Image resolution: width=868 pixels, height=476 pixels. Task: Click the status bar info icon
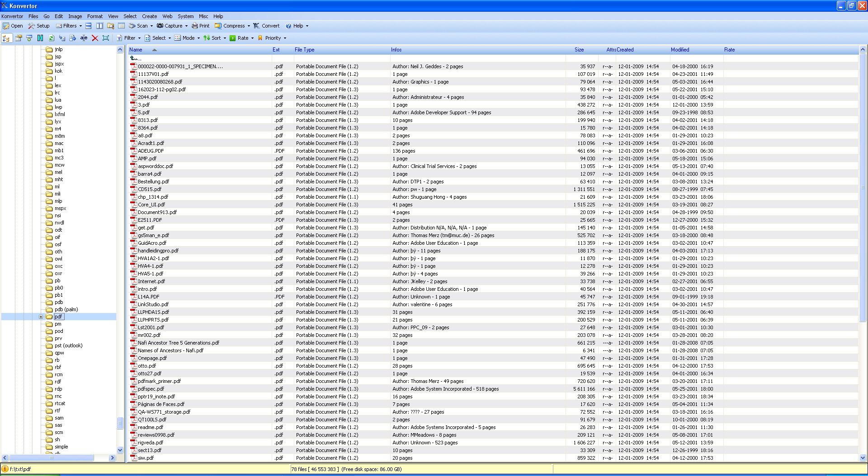pos(5,469)
